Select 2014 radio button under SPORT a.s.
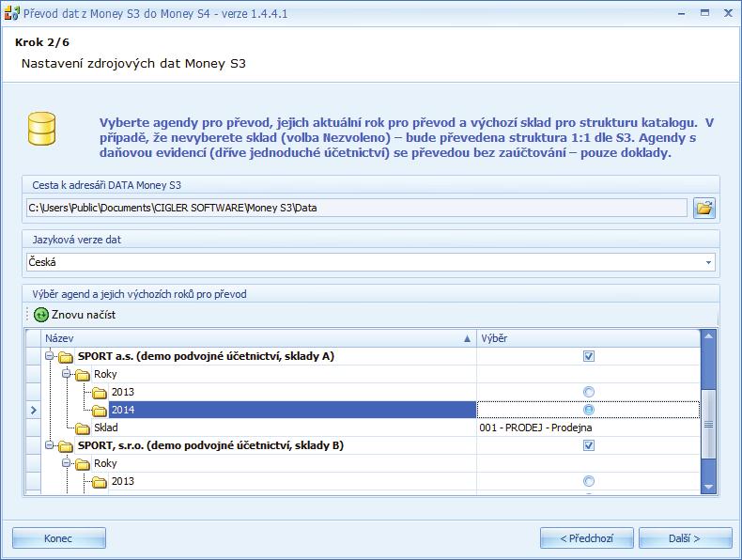742x560 pixels. point(589,410)
